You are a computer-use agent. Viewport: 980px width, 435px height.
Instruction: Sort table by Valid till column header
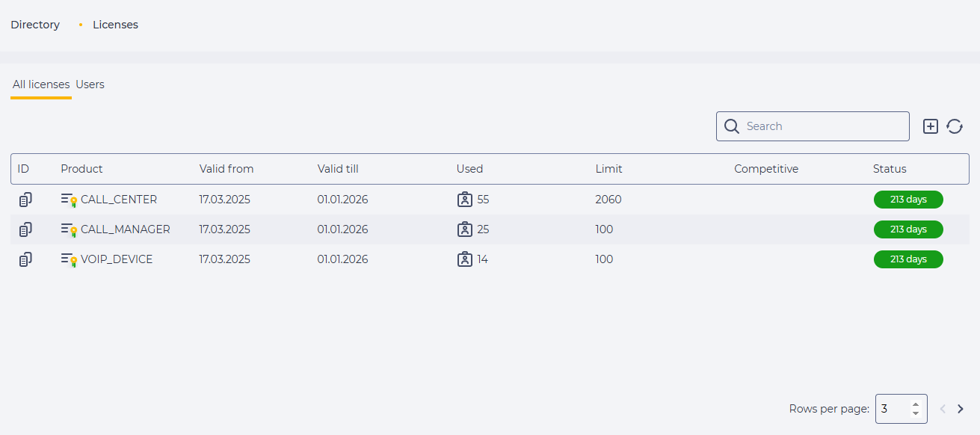tap(338, 169)
